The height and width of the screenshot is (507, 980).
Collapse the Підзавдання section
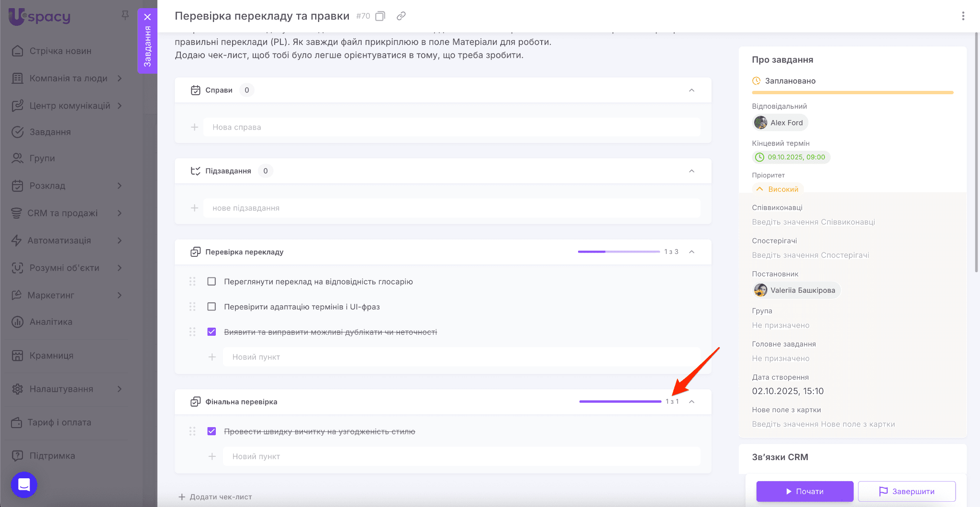point(691,171)
